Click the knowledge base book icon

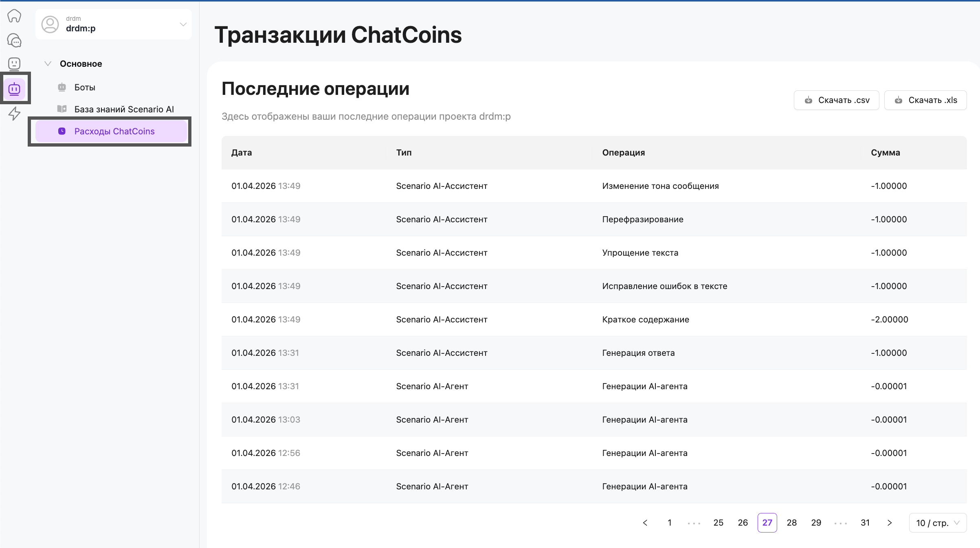(x=62, y=109)
